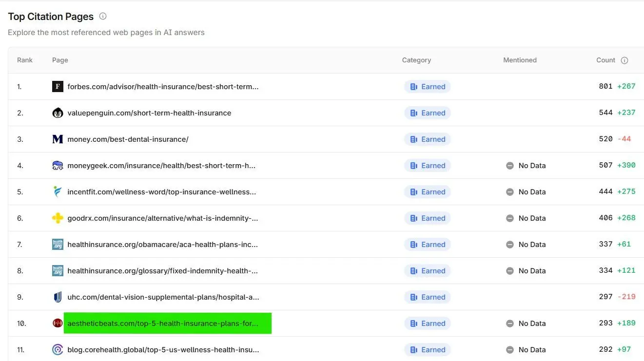Open healthinsurance.org/obamacare aca-health-plans link
Image resolution: width=644 pixels, height=361 pixels.
[163, 245]
